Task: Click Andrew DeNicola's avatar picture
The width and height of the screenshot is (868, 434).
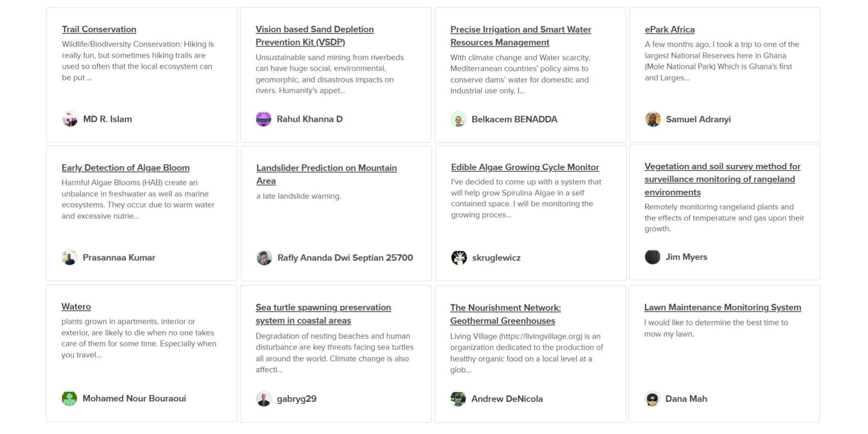Action: (x=458, y=399)
